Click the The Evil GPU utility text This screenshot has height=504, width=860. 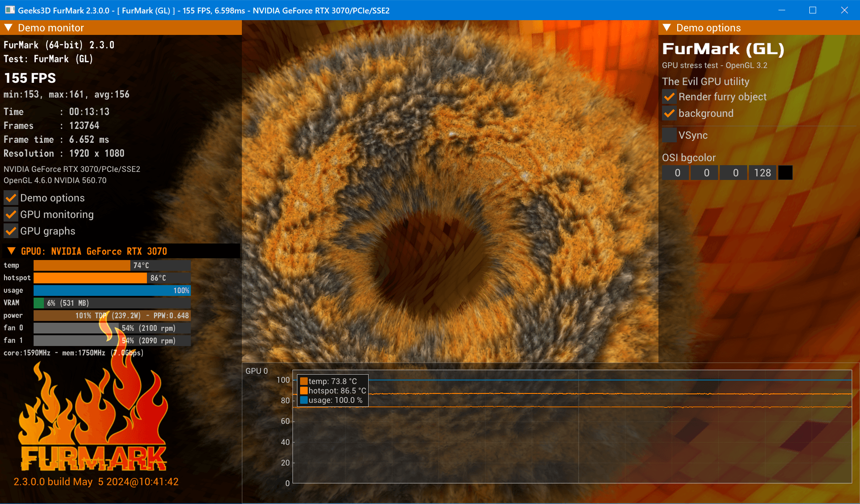click(705, 81)
